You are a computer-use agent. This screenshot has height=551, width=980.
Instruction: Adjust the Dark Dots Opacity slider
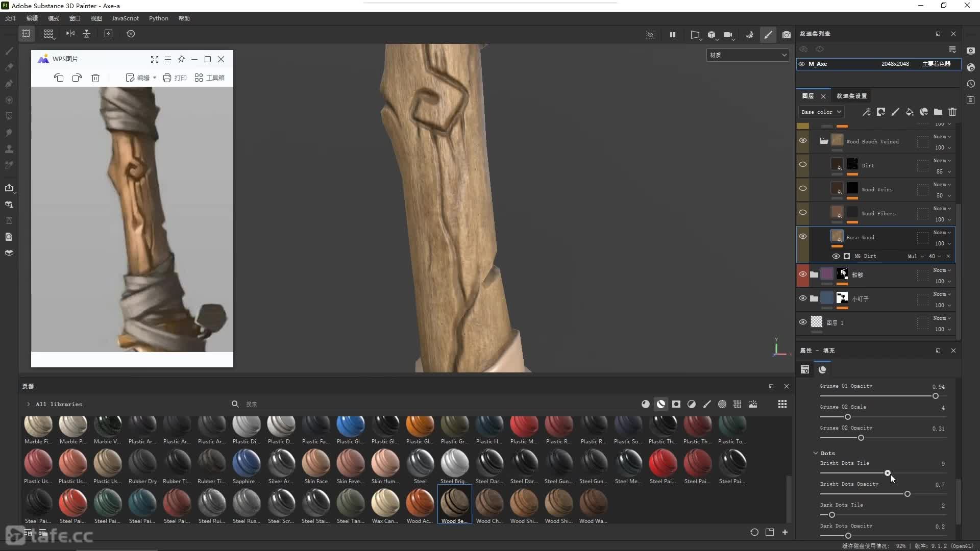pyautogui.click(x=883, y=536)
